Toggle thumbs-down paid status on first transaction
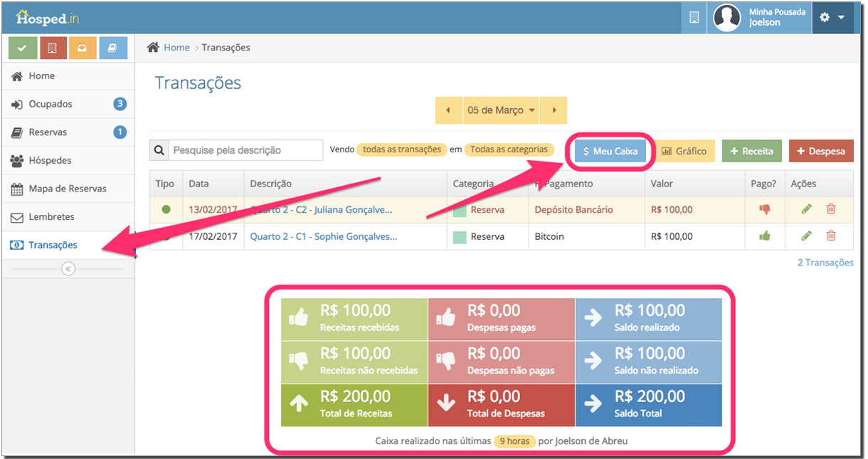Image resolution: width=868 pixels, height=459 pixels. point(765,209)
